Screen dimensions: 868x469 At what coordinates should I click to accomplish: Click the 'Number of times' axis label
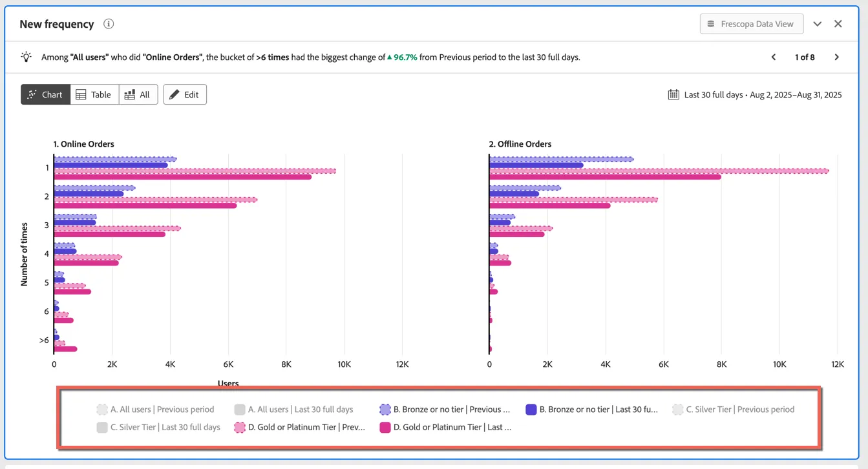(x=25, y=254)
